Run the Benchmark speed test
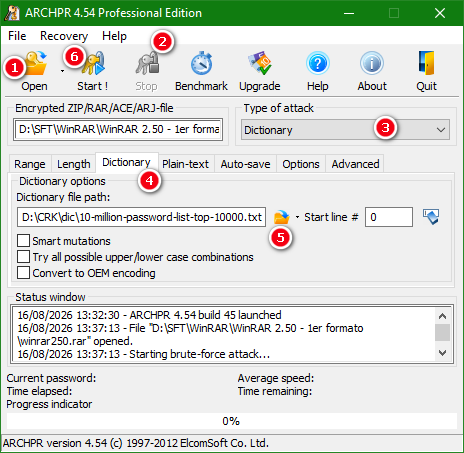Image resolution: width=464 pixels, height=453 pixels. pyautogui.click(x=201, y=71)
